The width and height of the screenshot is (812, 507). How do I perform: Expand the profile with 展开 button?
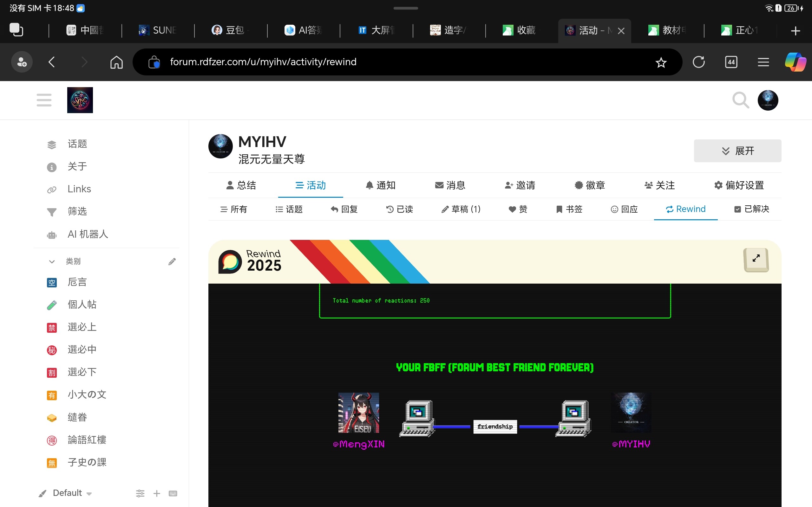(x=737, y=151)
